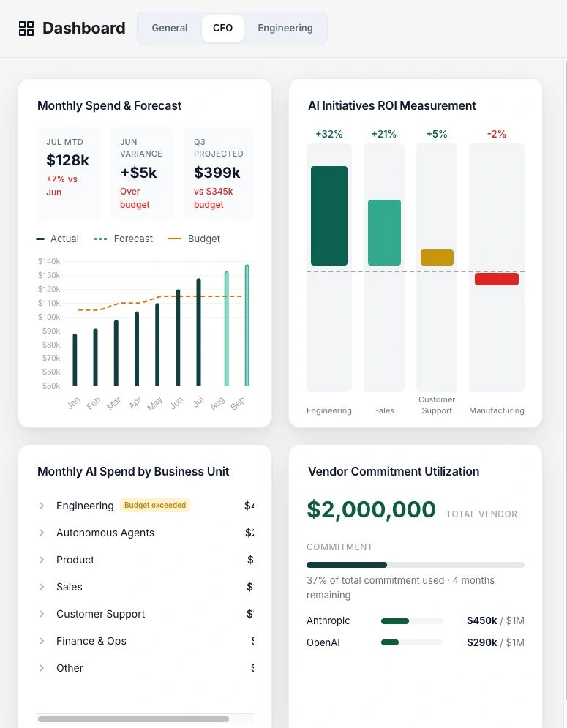Click the horizontal scrollbar under business units
Screen dimensions: 567x728
point(133,719)
